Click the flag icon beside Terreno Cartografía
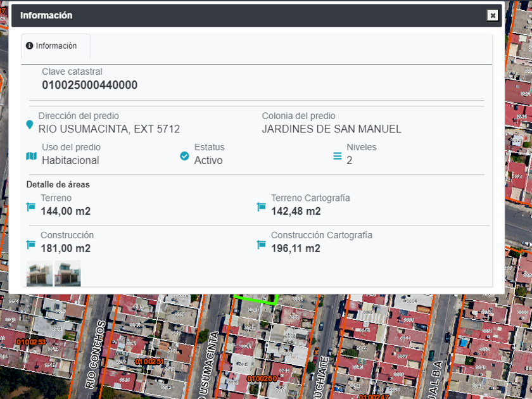This screenshot has height=399, width=532. tap(261, 206)
